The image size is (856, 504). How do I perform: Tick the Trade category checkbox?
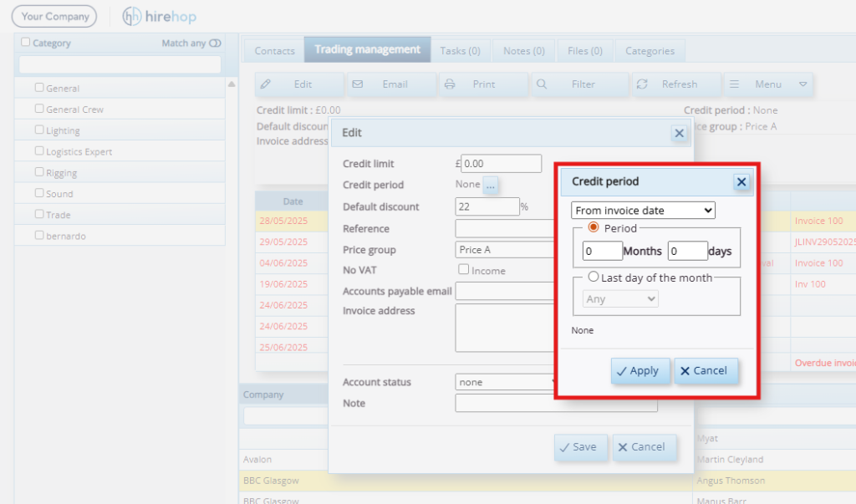coord(39,214)
